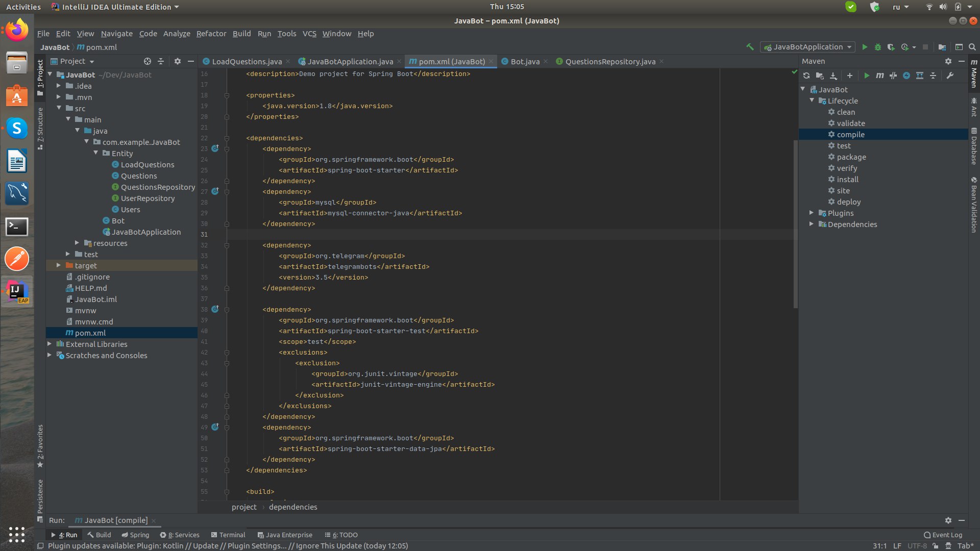Open Postman from the dock
The image size is (980, 551).
tap(17, 259)
